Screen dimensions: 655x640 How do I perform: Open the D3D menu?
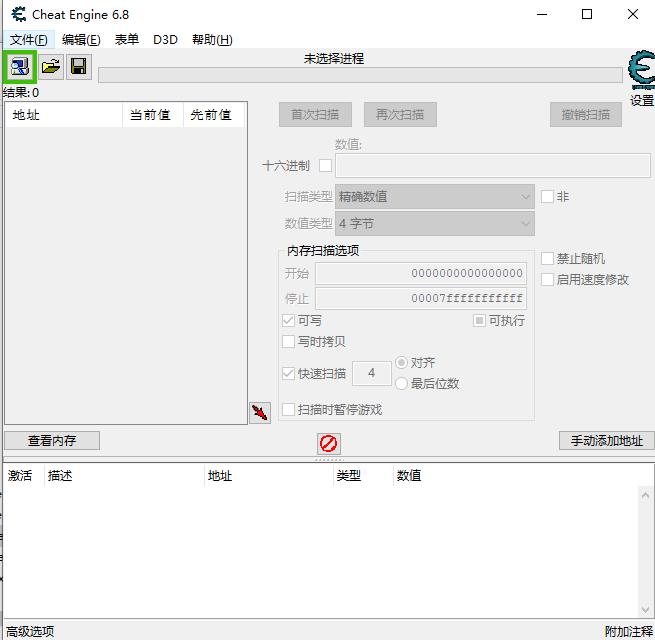point(165,40)
